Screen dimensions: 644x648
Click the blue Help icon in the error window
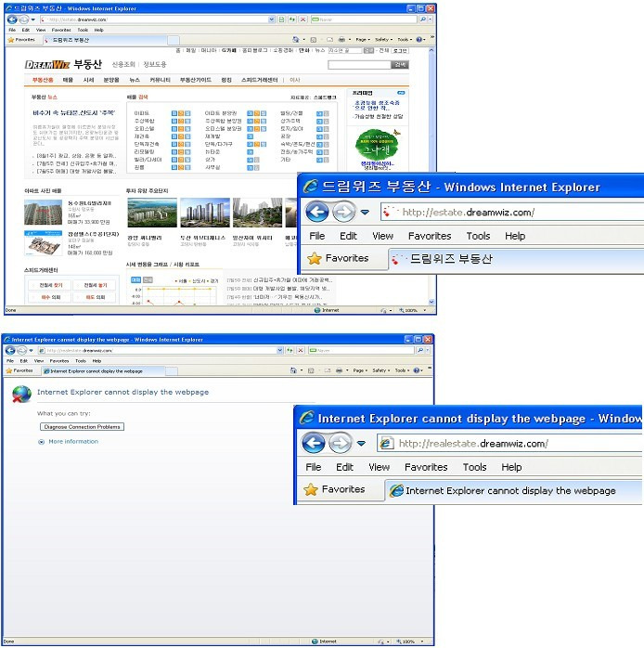click(x=416, y=370)
